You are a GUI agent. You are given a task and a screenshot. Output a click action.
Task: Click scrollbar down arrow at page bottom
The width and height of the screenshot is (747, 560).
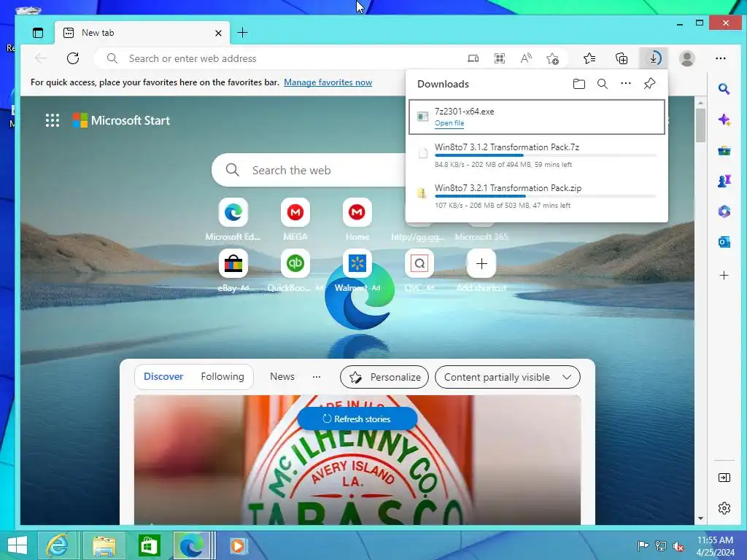point(700,518)
